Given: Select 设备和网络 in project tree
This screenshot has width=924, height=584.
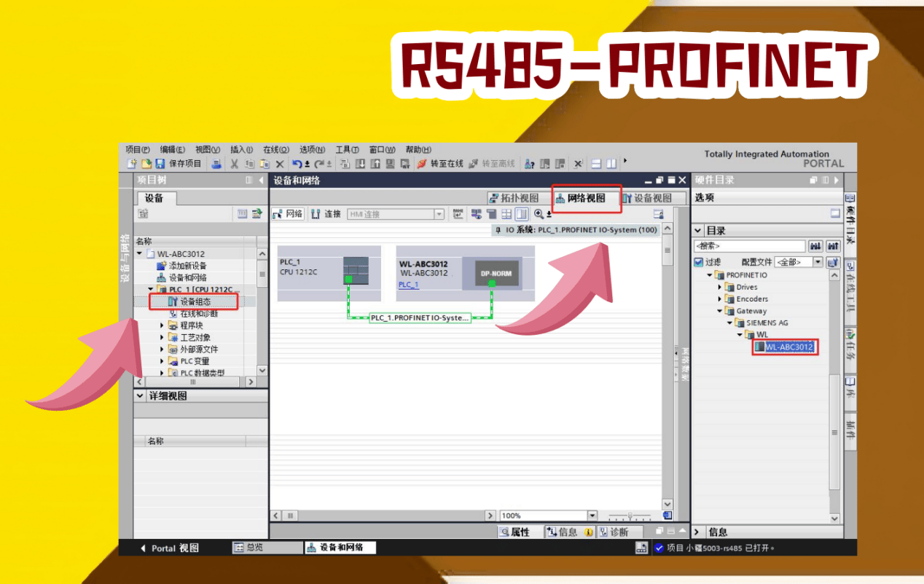Looking at the screenshot, I should point(181,277).
